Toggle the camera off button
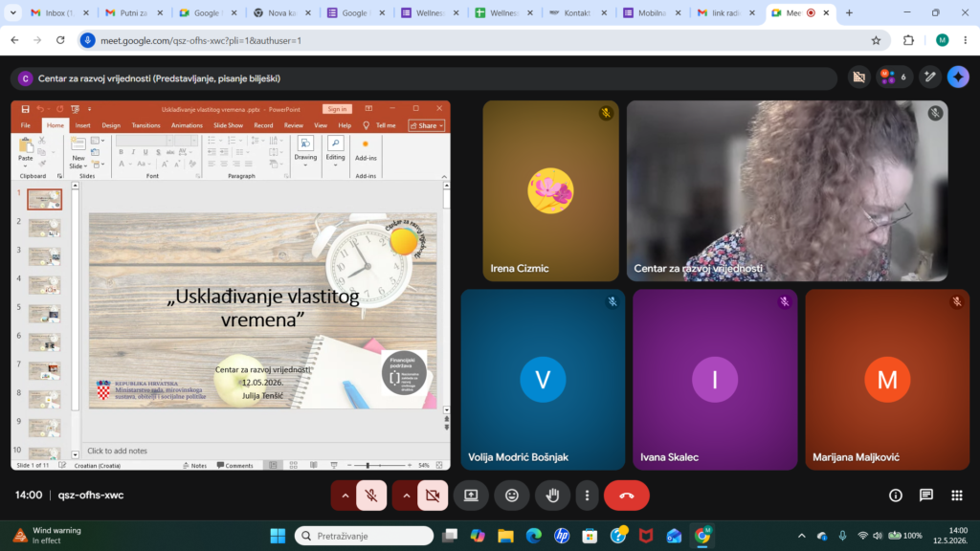The height and width of the screenshot is (551, 980). [x=433, y=496]
